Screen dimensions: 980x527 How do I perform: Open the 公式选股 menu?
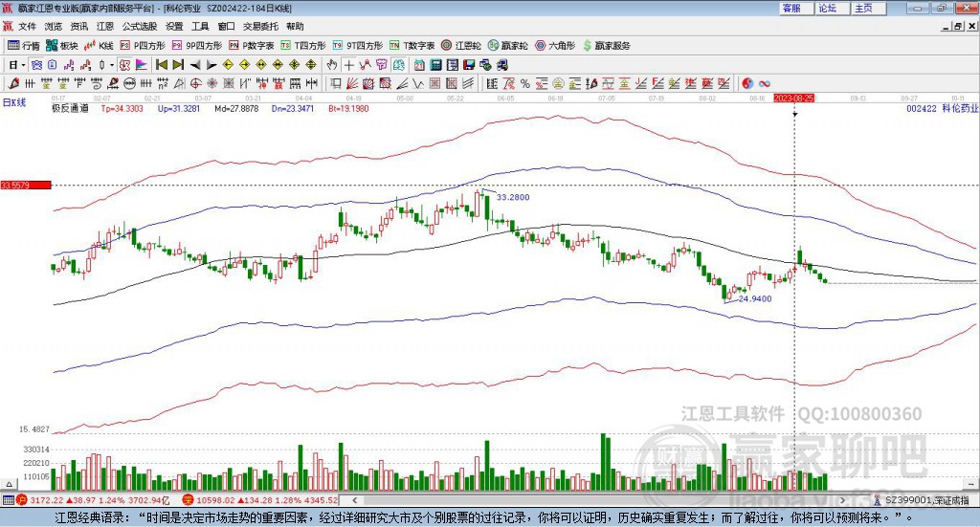pos(140,26)
